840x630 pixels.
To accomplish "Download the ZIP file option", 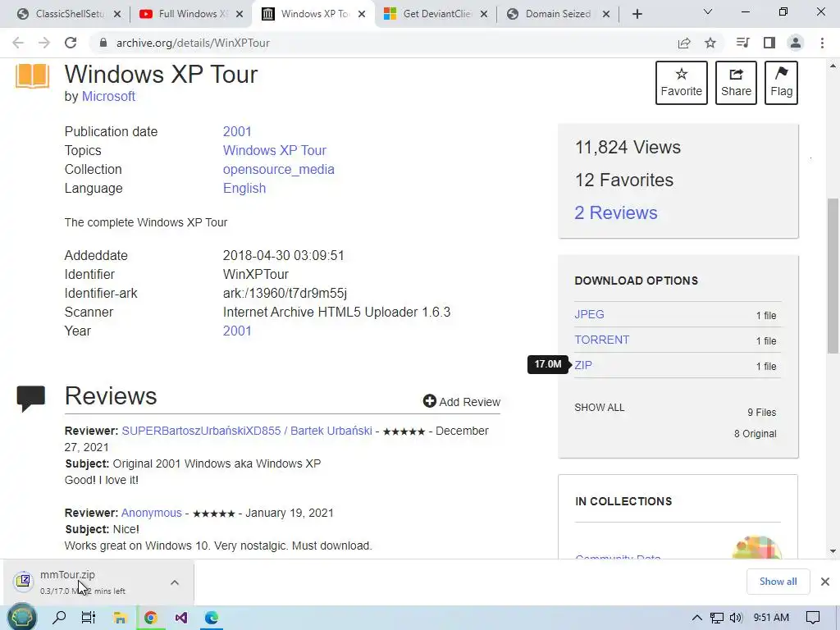I will pos(583,365).
